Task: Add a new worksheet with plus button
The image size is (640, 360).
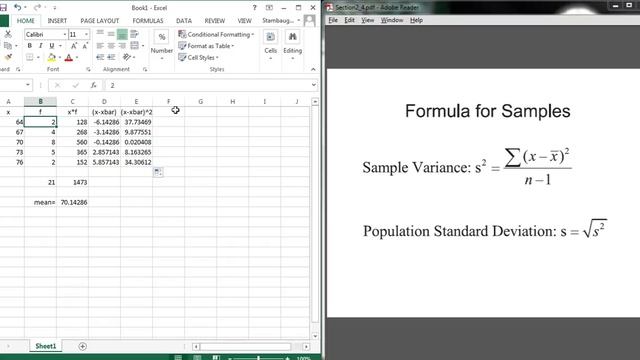Action: 82,346
